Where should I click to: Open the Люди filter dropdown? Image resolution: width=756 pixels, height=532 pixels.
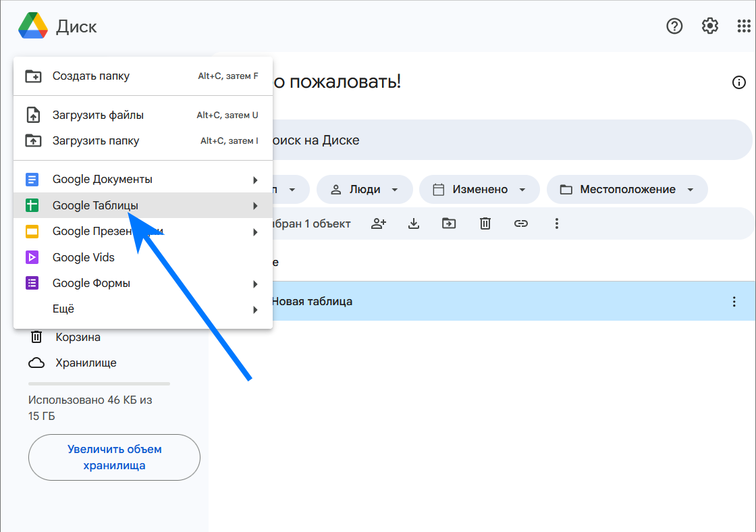pyautogui.click(x=364, y=189)
